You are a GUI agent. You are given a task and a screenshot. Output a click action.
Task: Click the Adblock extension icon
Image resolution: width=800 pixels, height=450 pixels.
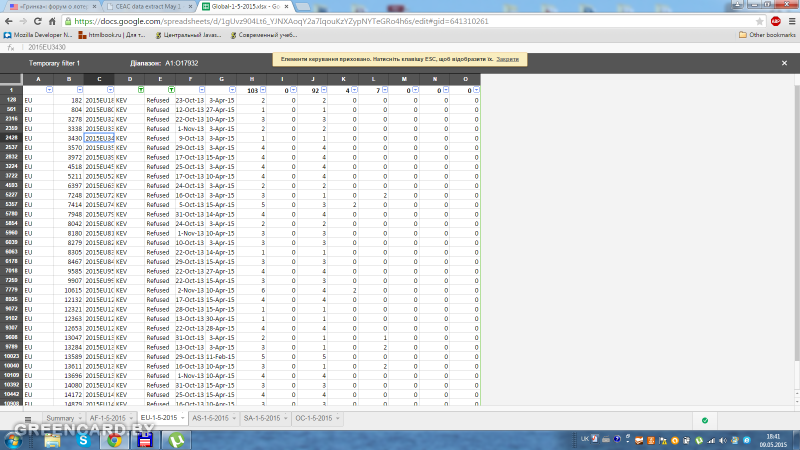[x=775, y=20]
